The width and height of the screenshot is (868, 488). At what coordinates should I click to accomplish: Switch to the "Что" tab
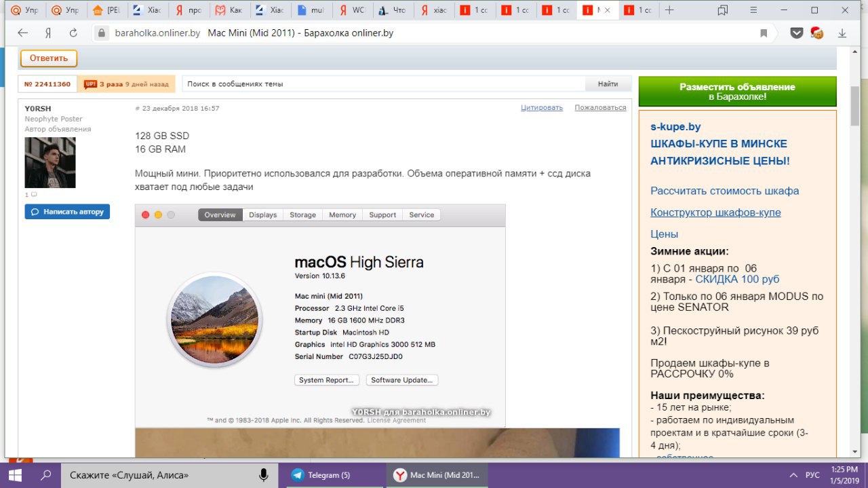click(x=392, y=10)
